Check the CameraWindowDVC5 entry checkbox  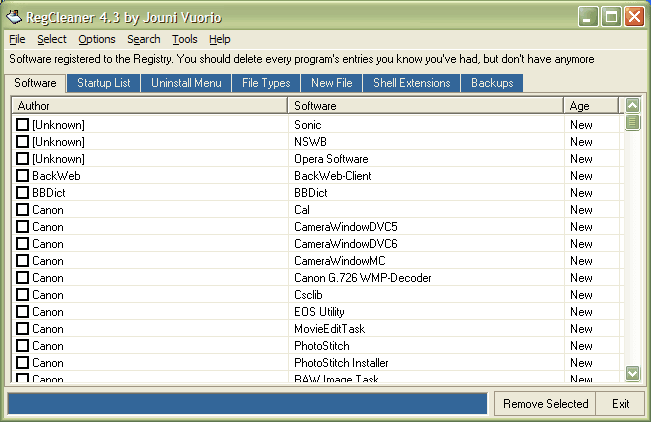pyautogui.click(x=22, y=227)
